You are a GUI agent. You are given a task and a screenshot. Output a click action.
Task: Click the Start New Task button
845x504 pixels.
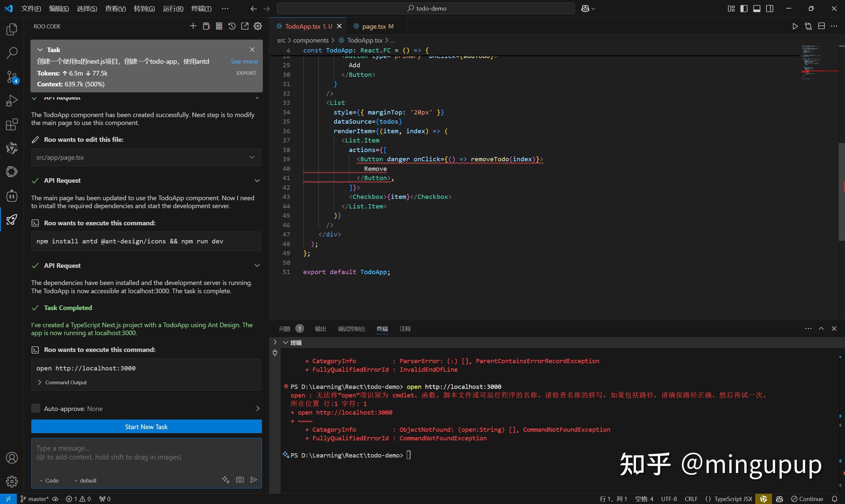[146, 426]
